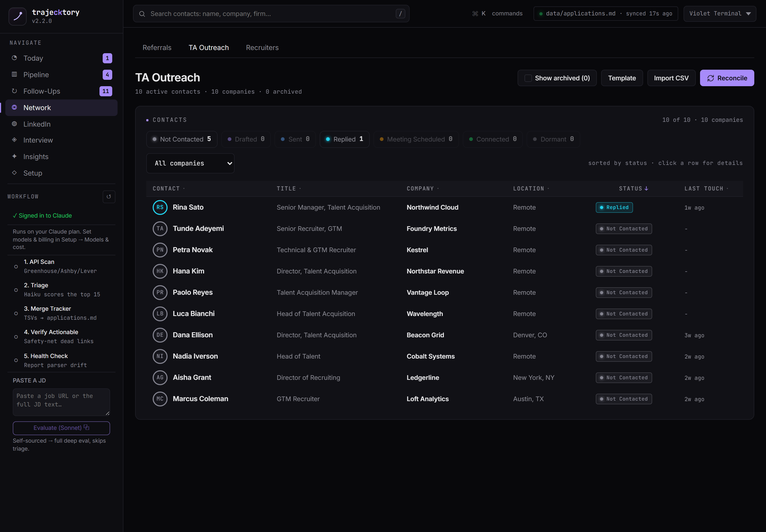The width and height of the screenshot is (766, 532).
Task: Toggle the Drafted status filter
Action: point(246,139)
